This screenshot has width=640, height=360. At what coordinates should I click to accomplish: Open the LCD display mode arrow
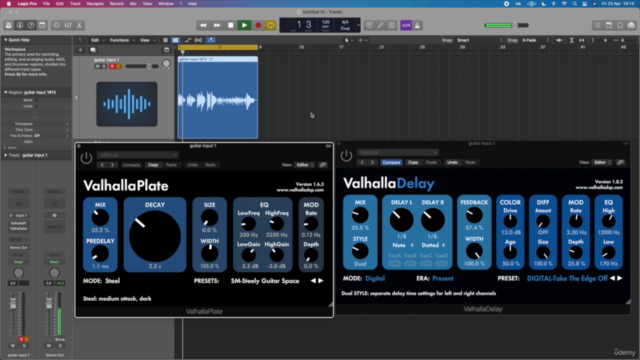tap(358, 25)
